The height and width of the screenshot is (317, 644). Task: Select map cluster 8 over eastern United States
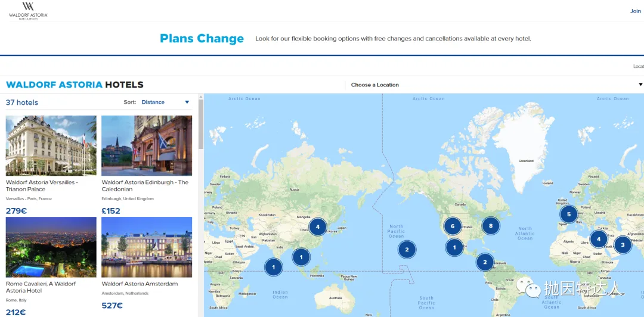click(x=490, y=226)
